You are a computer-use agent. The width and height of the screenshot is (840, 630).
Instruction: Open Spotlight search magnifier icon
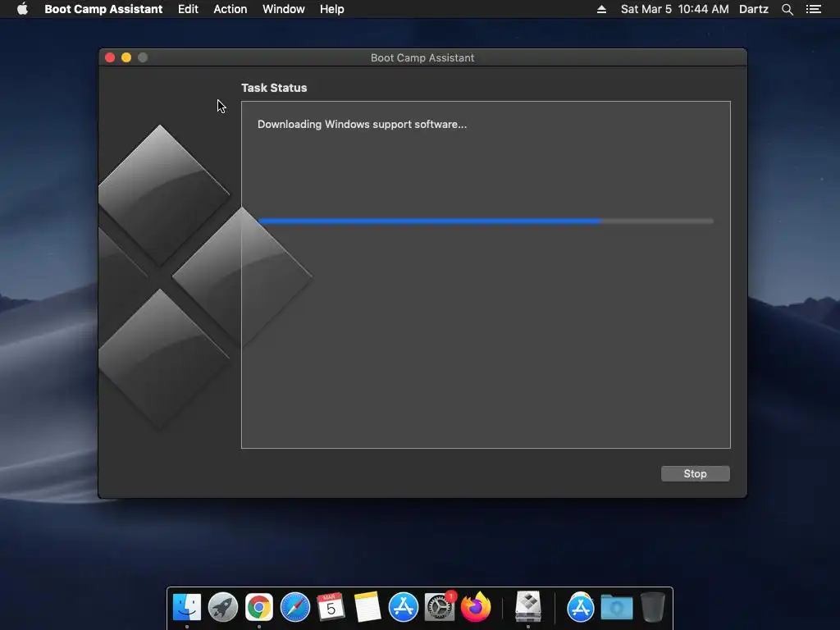coord(787,9)
